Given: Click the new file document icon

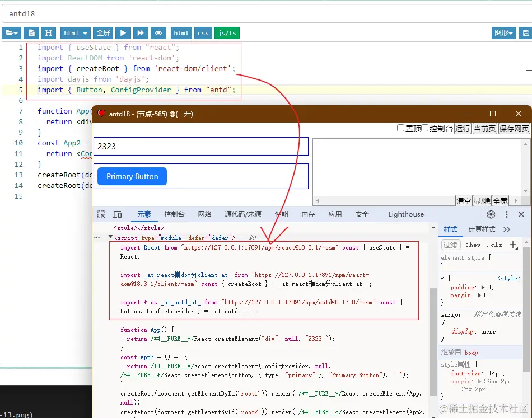Looking at the screenshot, I should 31,33.
